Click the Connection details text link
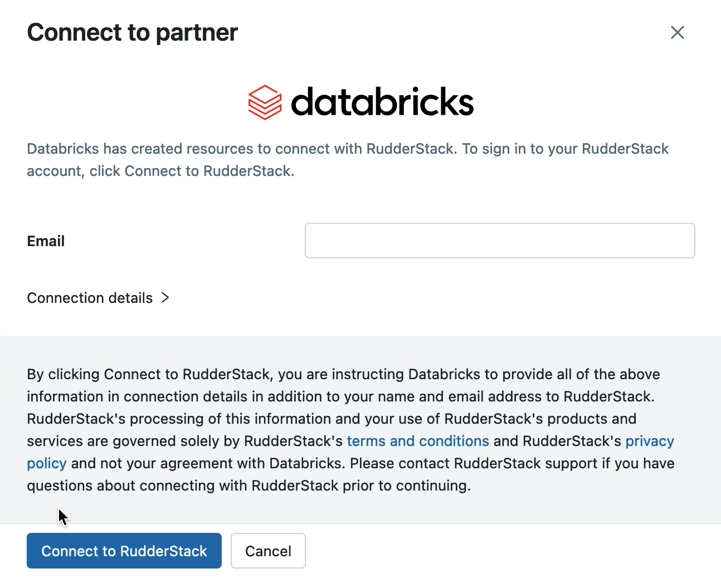721x588 pixels. tap(91, 298)
